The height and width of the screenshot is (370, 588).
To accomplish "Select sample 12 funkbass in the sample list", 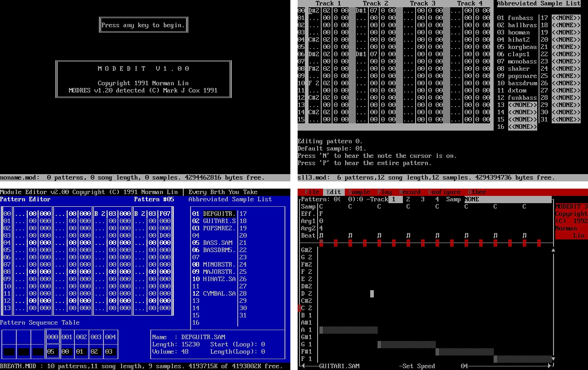I will (517, 97).
